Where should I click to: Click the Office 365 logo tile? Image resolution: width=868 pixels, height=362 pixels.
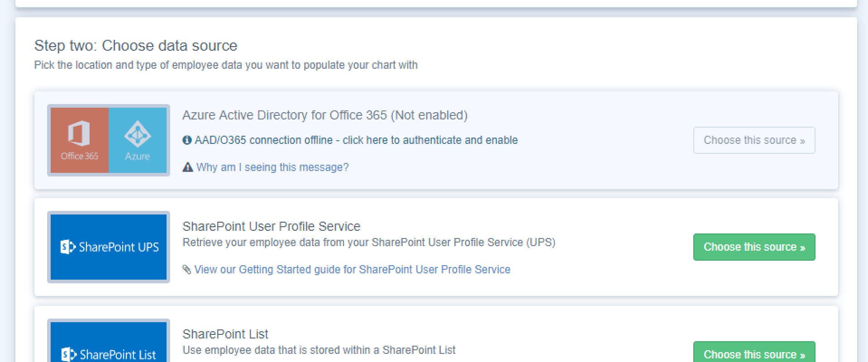(80, 140)
